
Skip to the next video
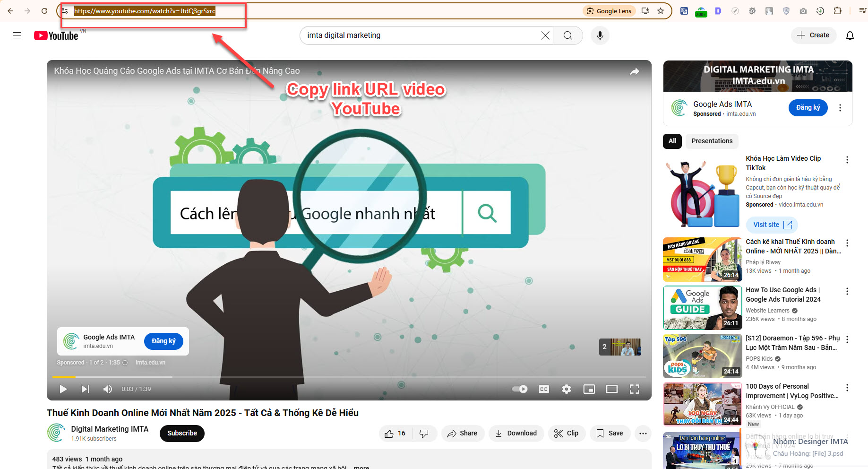pos(86,389)
